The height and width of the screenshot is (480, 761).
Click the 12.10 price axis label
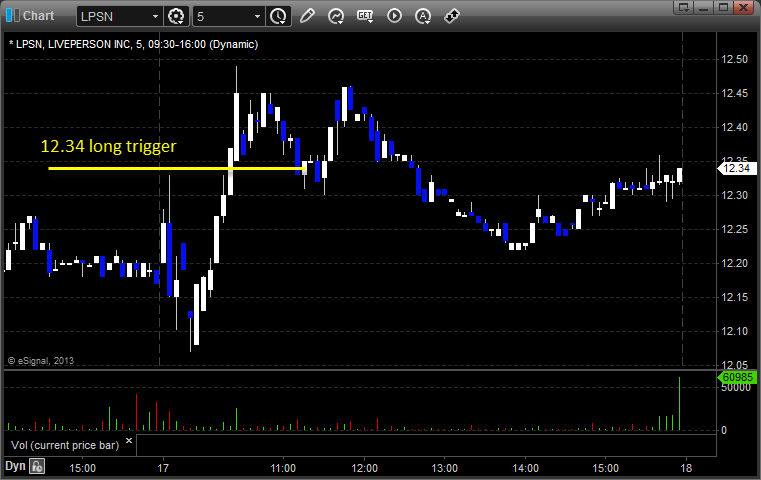(735, 331)
